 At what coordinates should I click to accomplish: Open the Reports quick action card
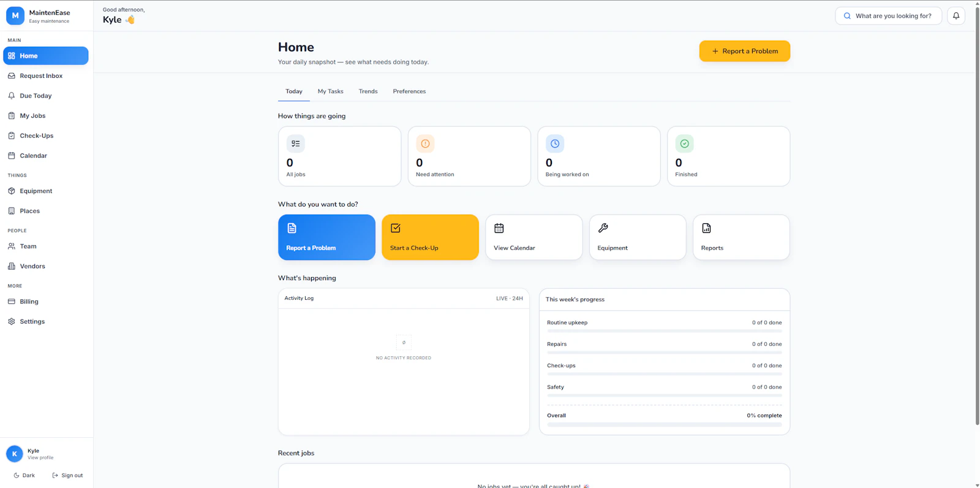point(741,237)
